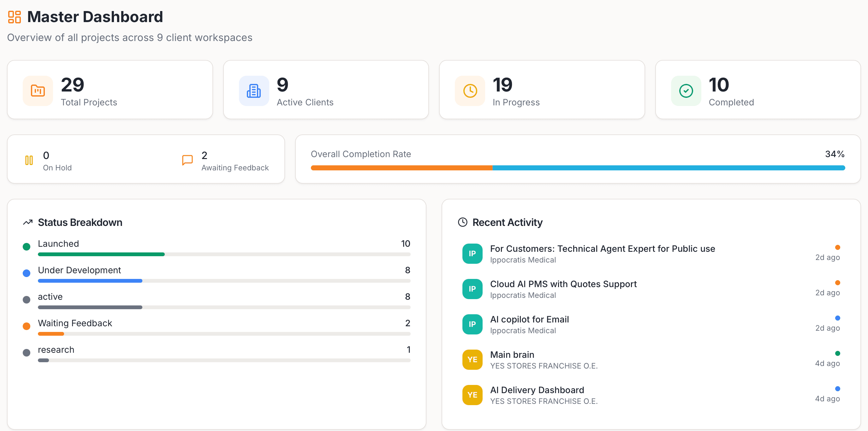Click the Awaiting Feedback chat bubble icon
The height and width of the screenshot is (431, 868).
point(187,160)
